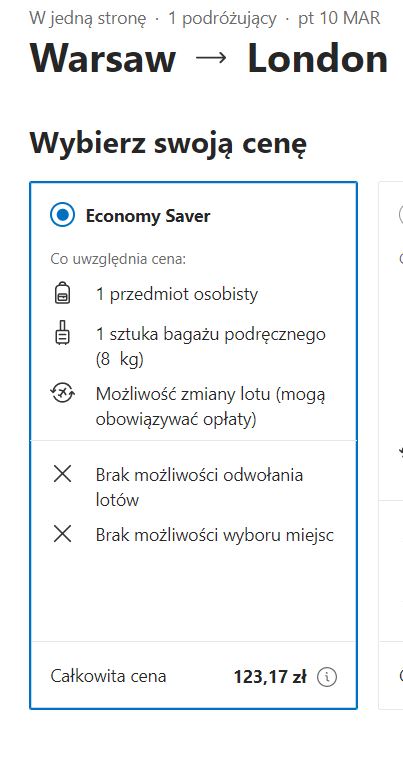Click the total price 123,17 zł

[270, 677]
